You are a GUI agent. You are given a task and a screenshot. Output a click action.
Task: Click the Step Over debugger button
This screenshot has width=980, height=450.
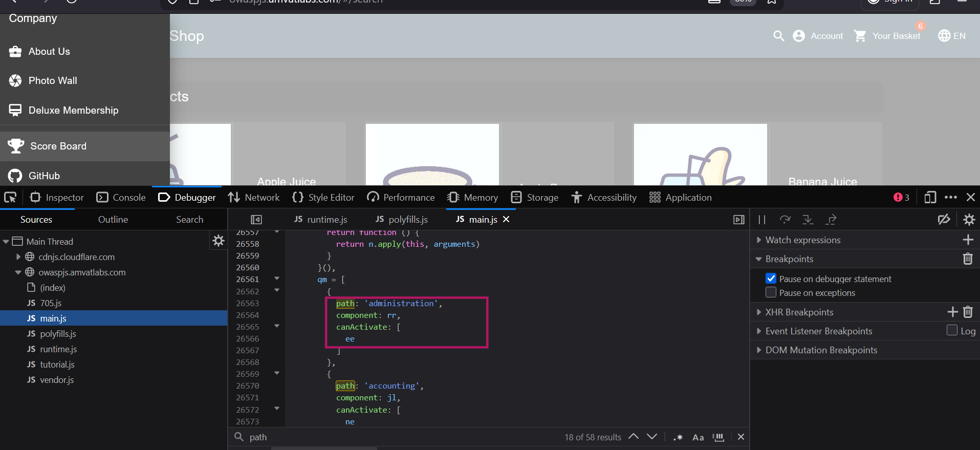(785, 220)
